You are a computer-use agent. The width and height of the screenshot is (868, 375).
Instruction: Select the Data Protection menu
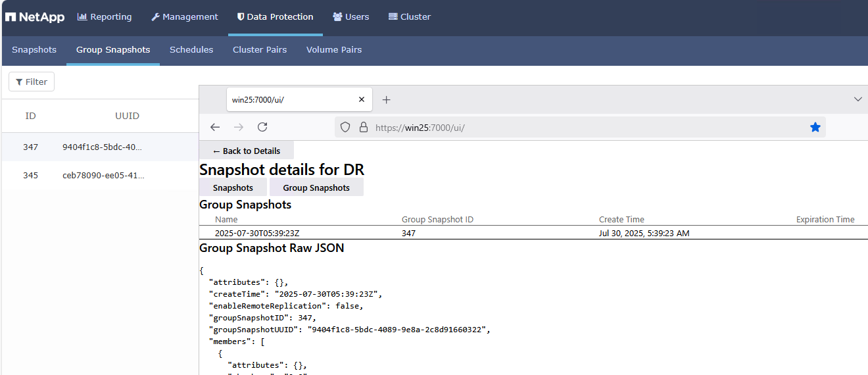pyautogui.click(x=275, y=17)
